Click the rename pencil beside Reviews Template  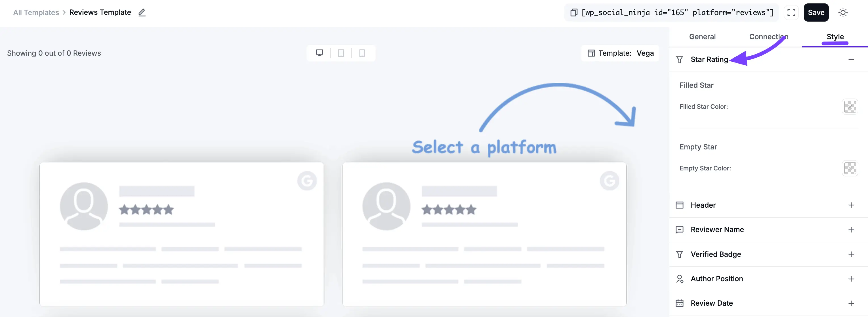pyautogui.click(x=142, y=12)
